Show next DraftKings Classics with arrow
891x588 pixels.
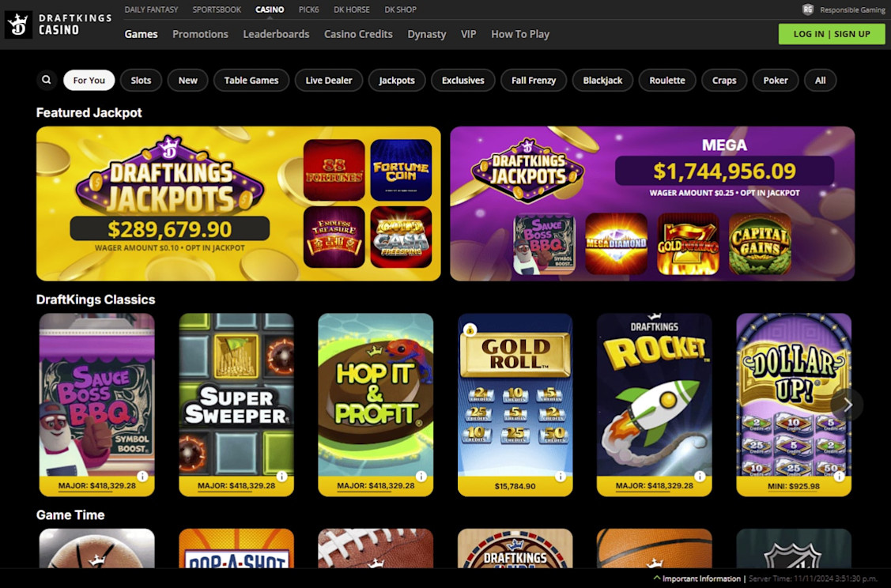[x=848, y=405]
